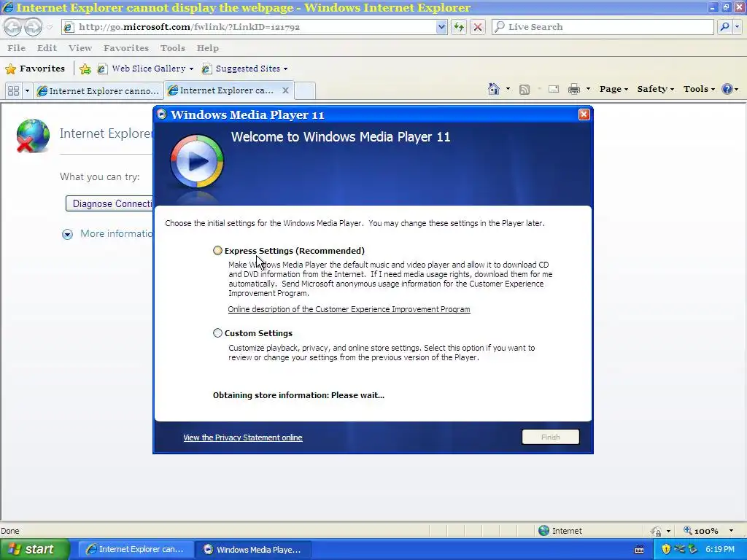The height and width of the screenshot is (560, 747).
Task: Click the Stop loading red X button
Action: tap(478, 27)
